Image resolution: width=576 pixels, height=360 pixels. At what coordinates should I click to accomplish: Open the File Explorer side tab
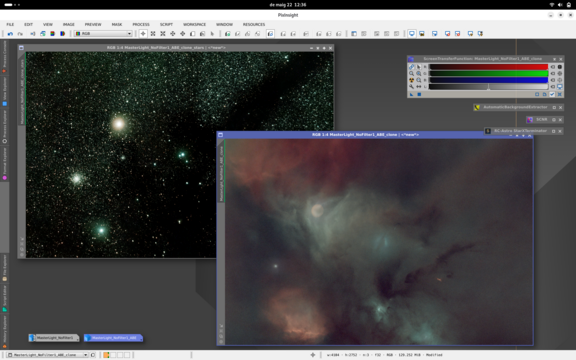click(4, 268)
